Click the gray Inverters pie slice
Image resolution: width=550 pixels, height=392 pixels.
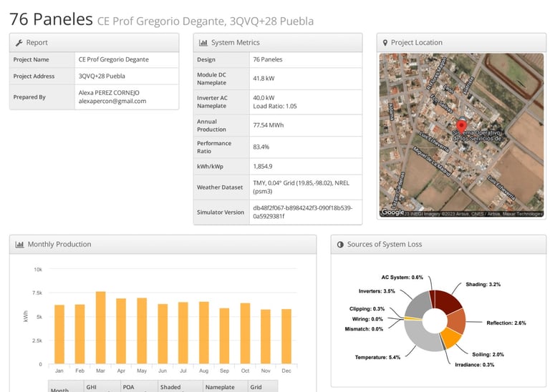(x=418, y=306)
